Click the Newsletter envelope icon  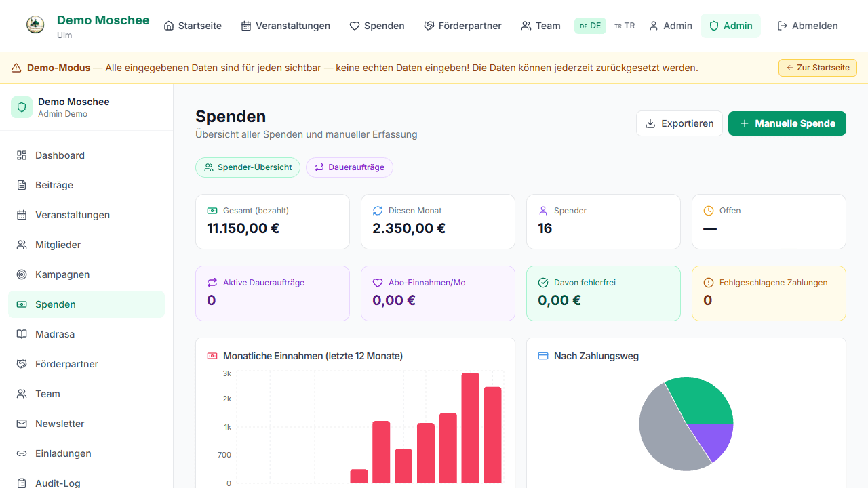[x=22, y=424]
